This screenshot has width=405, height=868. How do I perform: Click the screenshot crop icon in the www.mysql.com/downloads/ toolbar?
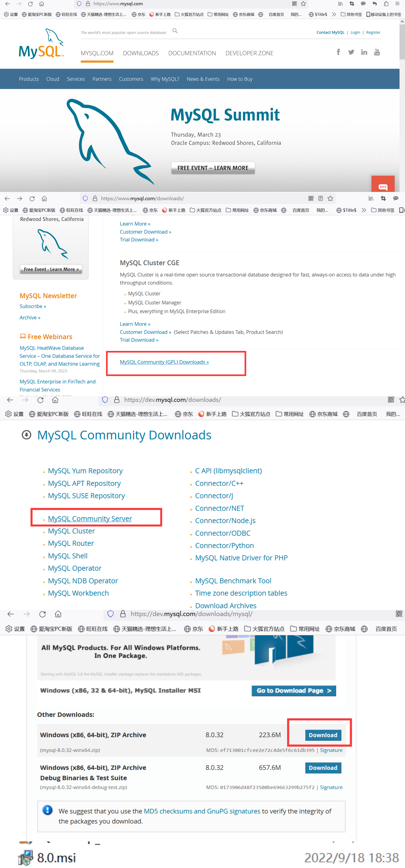point(383,198)
